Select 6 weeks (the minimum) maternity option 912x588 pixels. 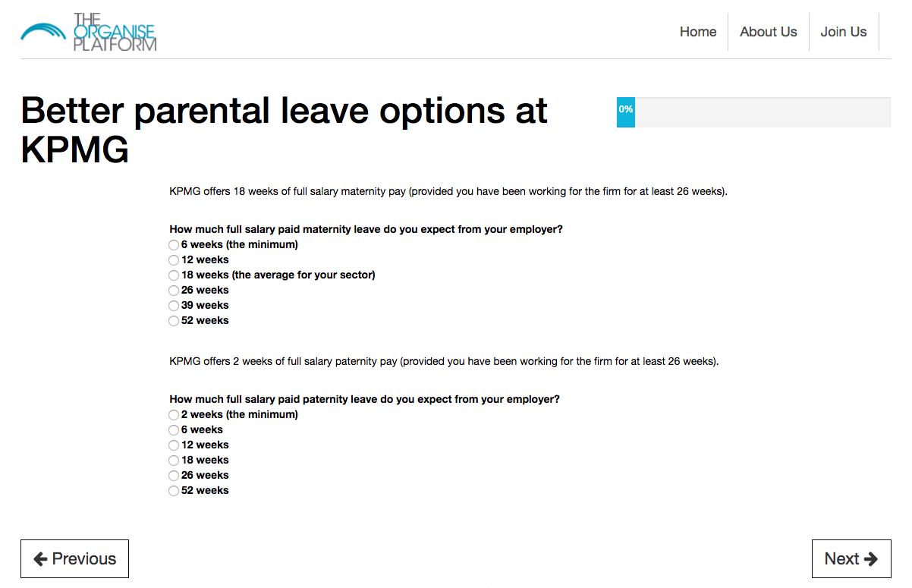[x=174, y=245]
